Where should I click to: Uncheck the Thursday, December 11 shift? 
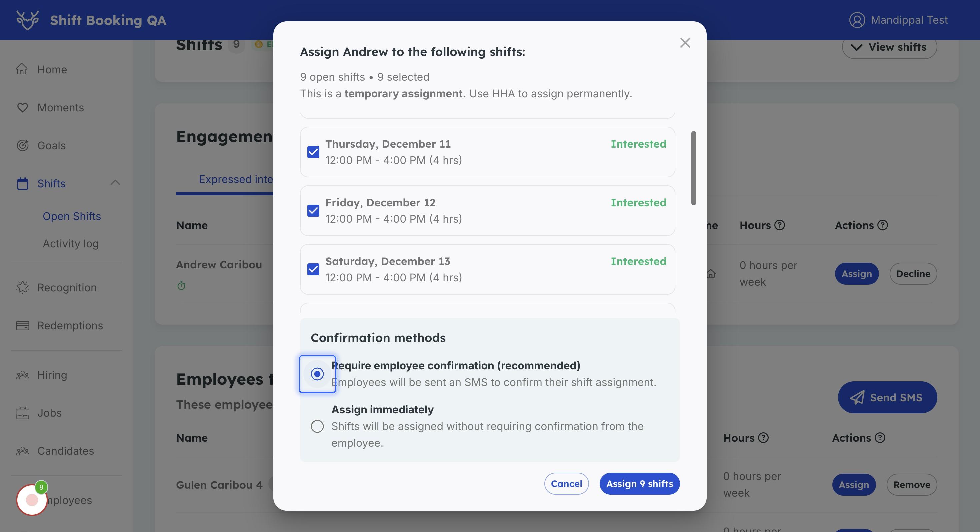[313, 152]
